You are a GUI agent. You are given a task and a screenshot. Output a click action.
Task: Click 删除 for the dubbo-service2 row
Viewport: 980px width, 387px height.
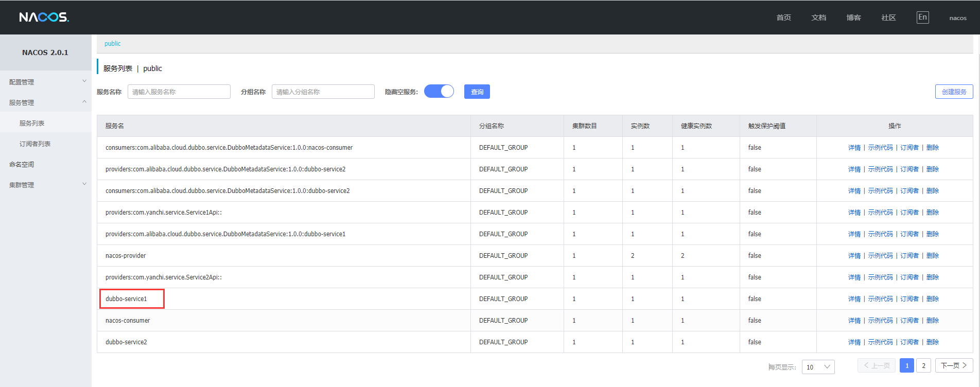click(x=933, y=342)
